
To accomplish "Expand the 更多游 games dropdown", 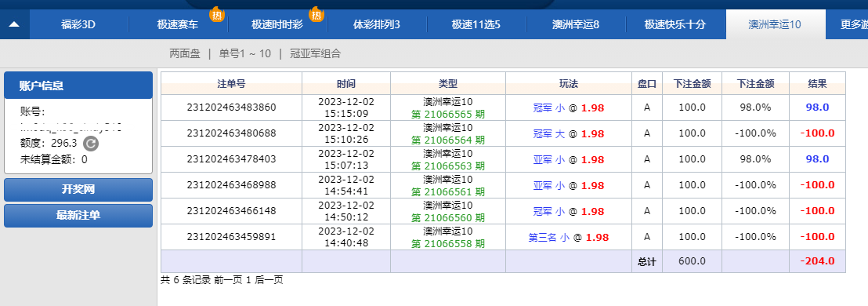I will click(x=846, y=24).
